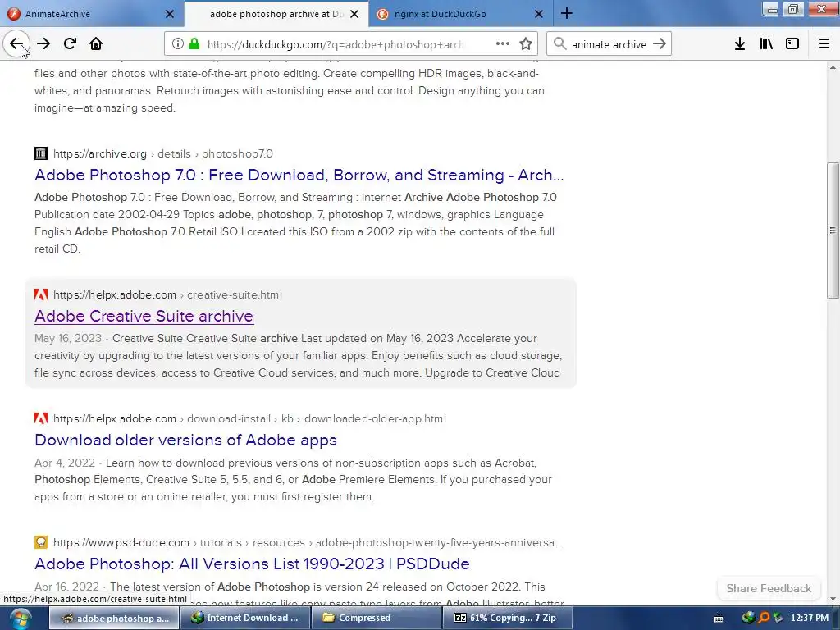Switch to adobe photoshop taskbar window
The height and width of the screenshot is (630, 840).
click(x=114, y=619)
